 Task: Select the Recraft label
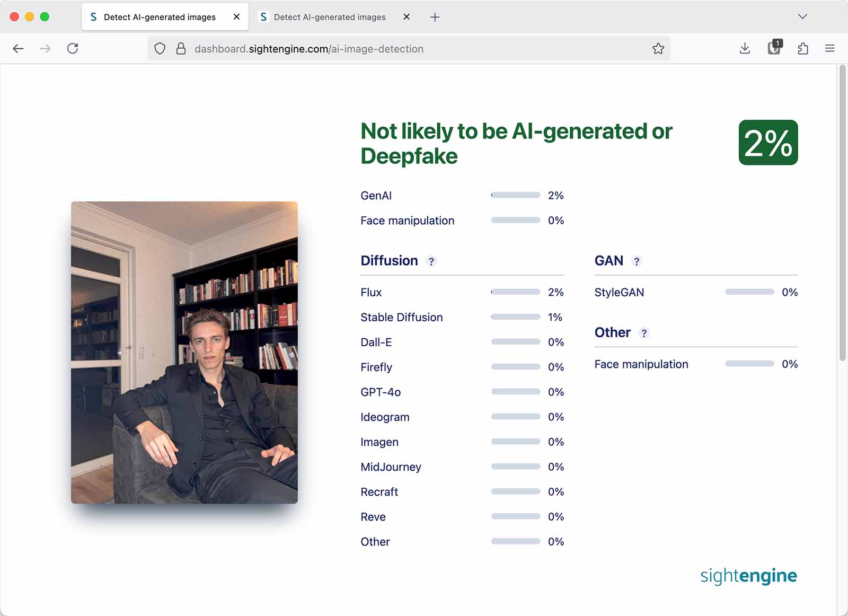[x=379, y=492]
